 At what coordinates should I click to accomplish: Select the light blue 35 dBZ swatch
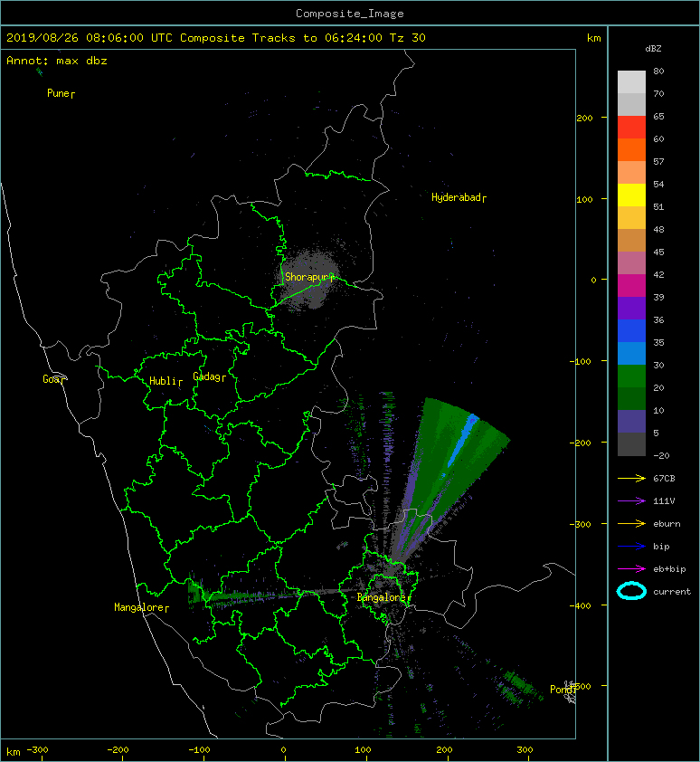tap(631, 354)
